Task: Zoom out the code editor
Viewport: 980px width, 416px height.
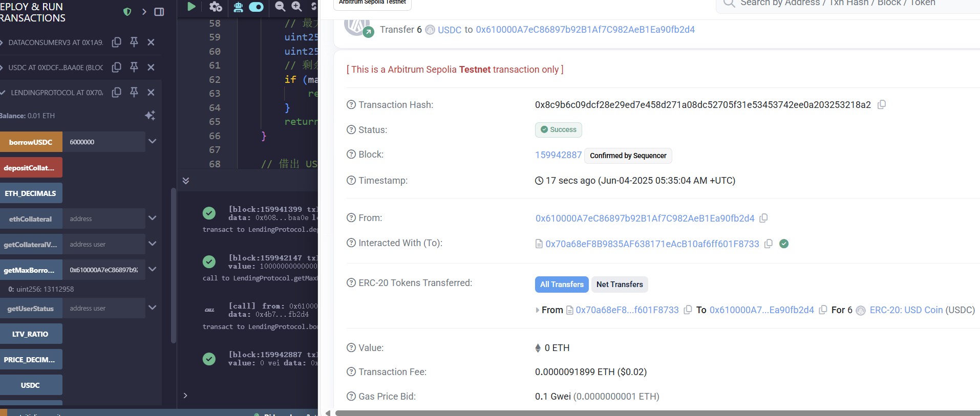Action: 280,7
